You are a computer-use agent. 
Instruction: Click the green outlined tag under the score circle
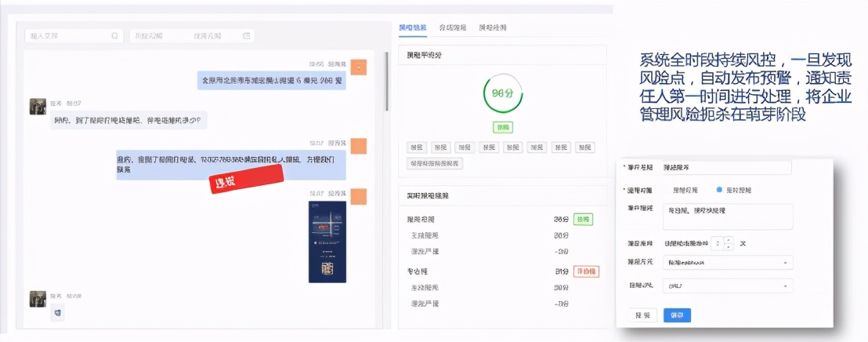pyautogui.click(x=503, y=127)
